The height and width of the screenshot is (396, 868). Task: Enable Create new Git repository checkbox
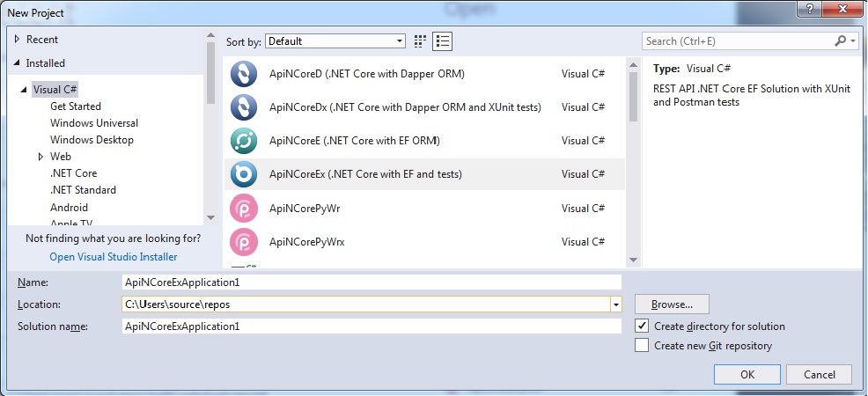(642, 346)
